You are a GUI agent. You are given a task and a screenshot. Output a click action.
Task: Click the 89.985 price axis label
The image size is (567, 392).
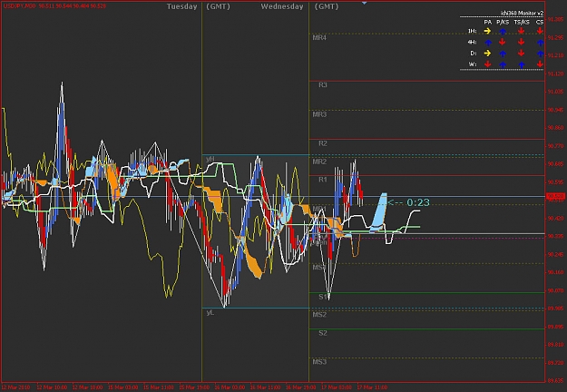[556, 309]
